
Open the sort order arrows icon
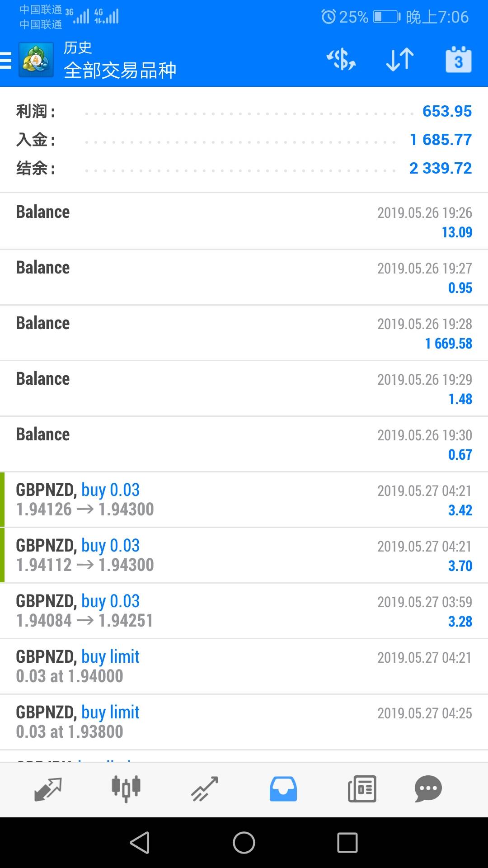click(400, 60)
